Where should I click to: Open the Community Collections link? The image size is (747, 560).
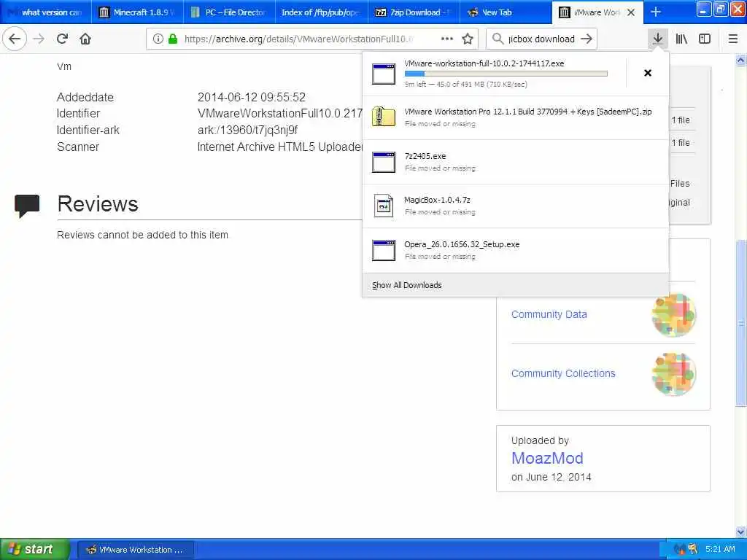(563, 373)
